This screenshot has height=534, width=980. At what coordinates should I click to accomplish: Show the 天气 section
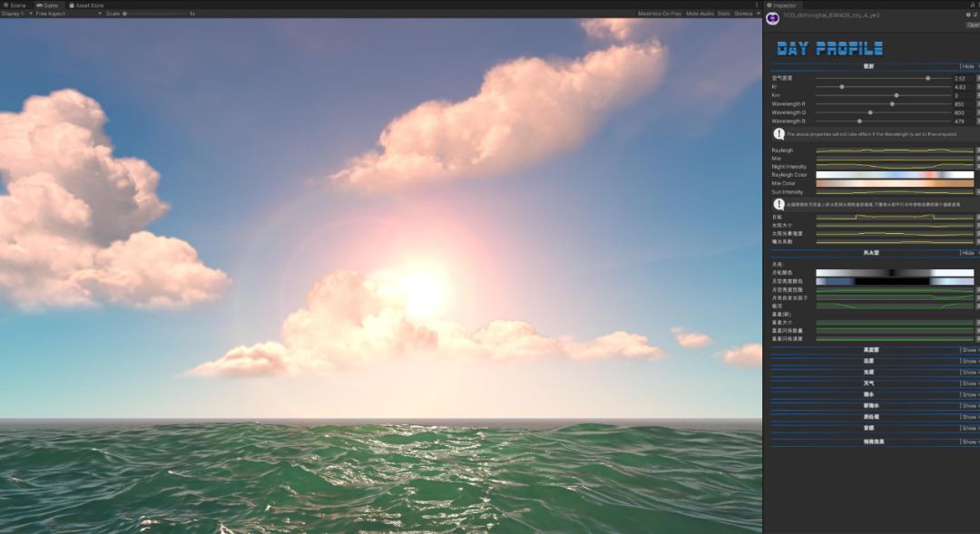pyautogui.click(x=970, y=384)
